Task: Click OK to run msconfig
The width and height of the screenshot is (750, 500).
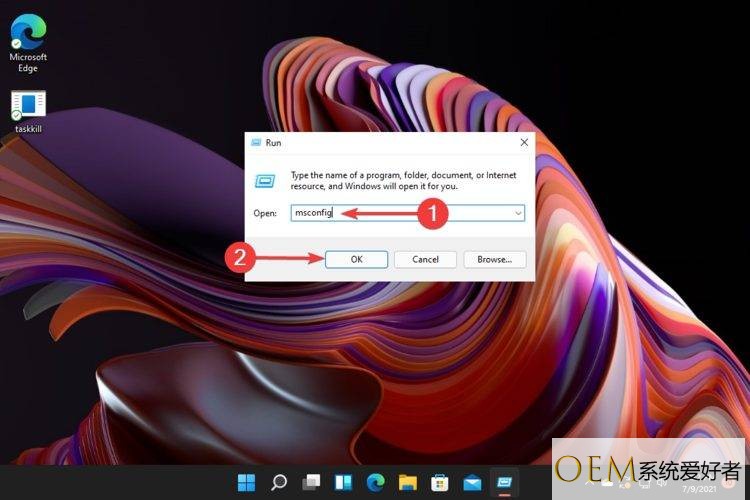Action: click(356, 259)
